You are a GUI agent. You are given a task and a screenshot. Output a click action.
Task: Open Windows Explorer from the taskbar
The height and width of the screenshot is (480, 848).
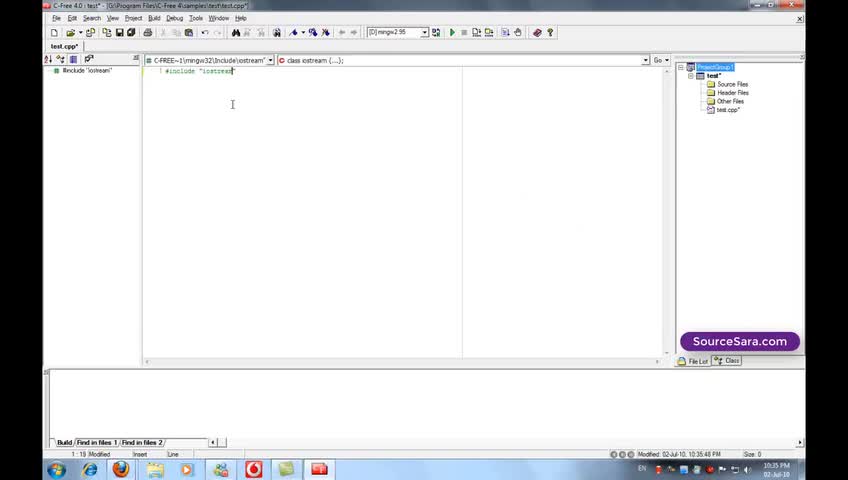[155, 470]
